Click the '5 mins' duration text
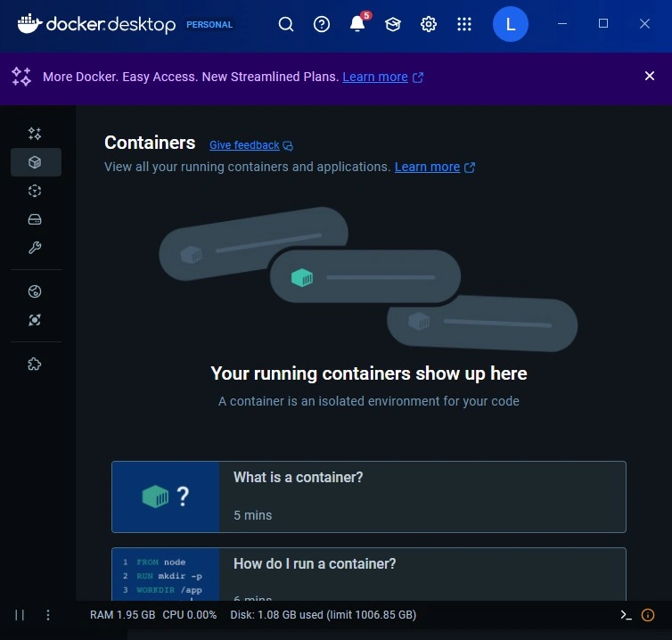 pyautogui.click(x=253, y=515)
